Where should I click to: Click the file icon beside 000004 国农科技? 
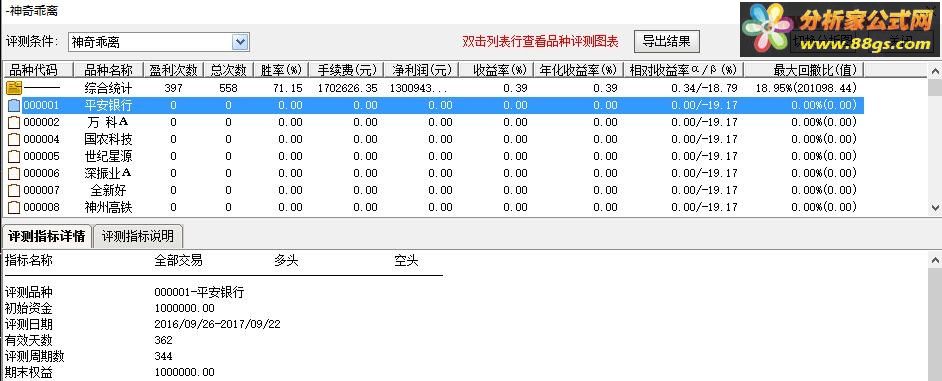pyautogui.click(x=14, y=139)
